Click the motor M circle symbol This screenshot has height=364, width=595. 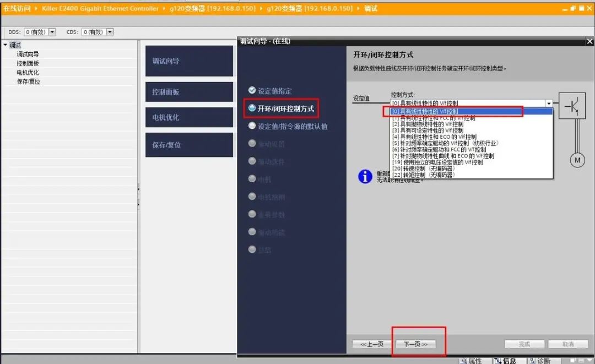[577, 160]
